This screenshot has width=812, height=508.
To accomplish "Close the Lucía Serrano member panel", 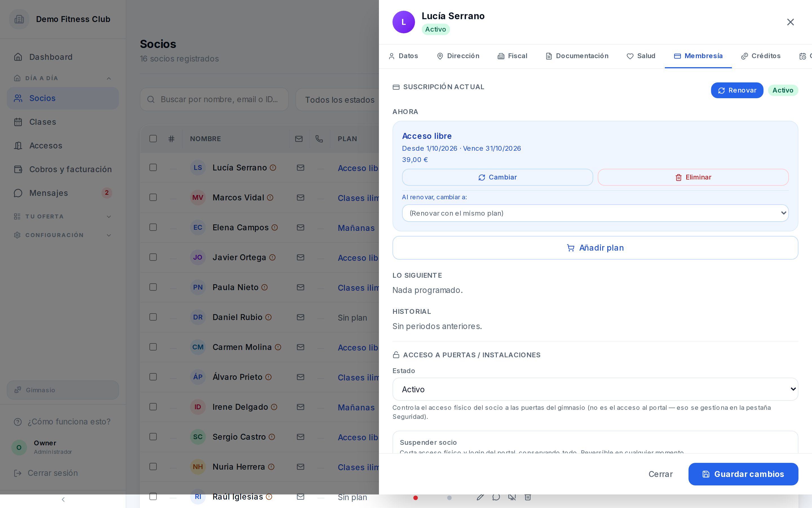I will pyautogui.click(x=790, y=22).
